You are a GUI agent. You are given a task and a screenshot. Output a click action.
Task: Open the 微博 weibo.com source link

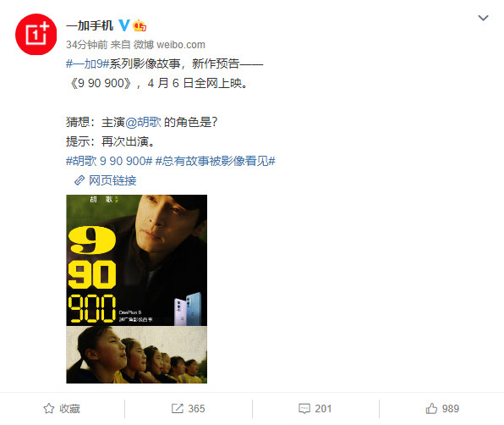click(x=169, y=45)
